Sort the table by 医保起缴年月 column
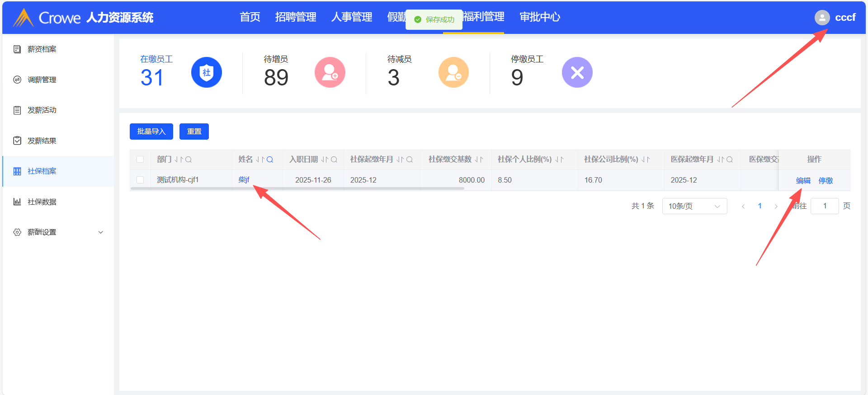 721,160
